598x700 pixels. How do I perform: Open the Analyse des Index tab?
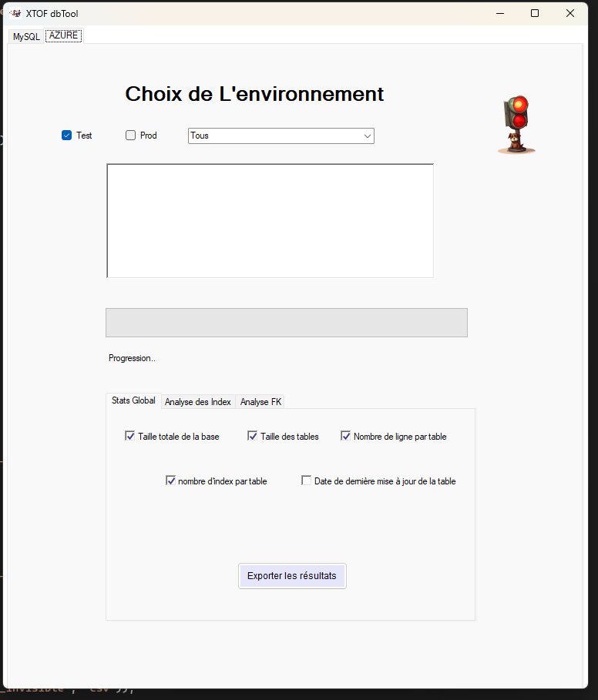198,402
